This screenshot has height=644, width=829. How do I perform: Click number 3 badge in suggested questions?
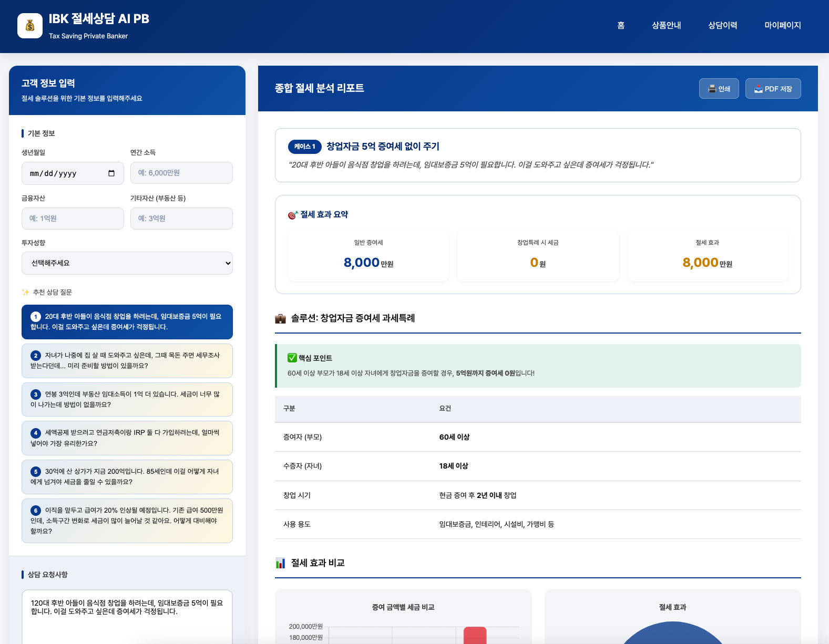(36, 394)
